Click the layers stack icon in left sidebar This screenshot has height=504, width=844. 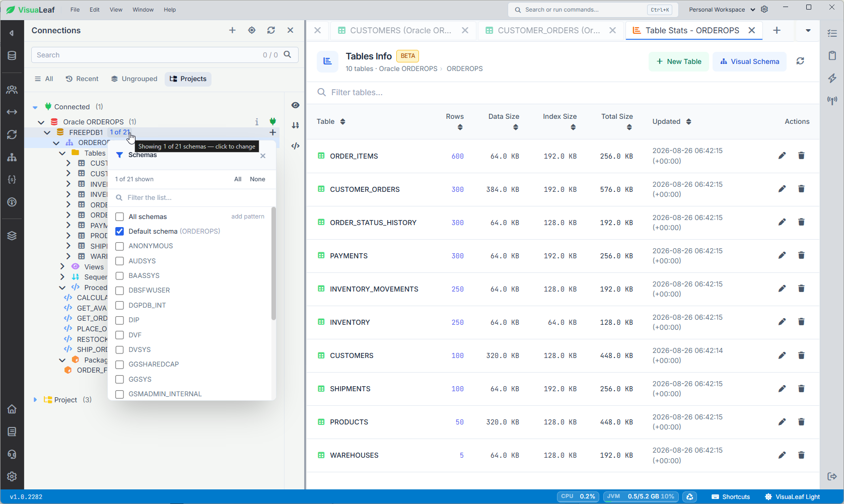12,236
